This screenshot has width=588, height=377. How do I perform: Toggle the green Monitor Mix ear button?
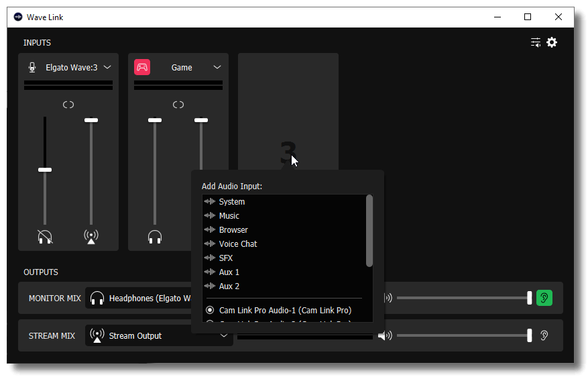(x=544, y=298)
